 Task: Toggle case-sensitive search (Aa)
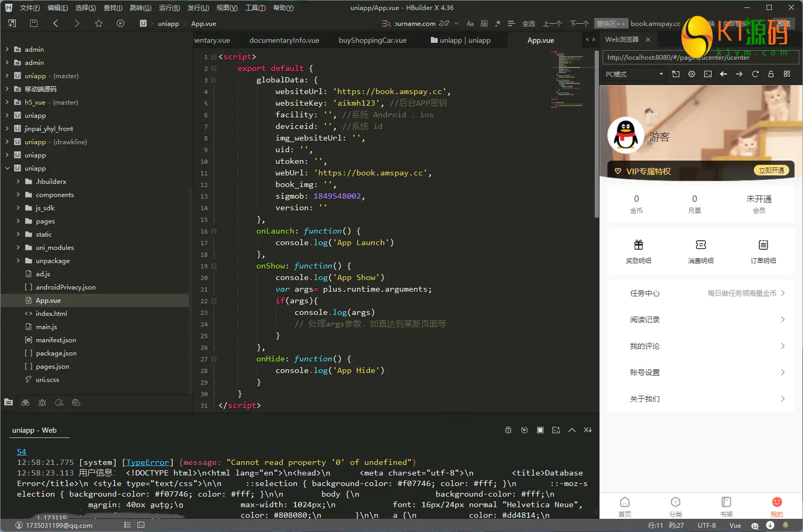coord(470,23)
